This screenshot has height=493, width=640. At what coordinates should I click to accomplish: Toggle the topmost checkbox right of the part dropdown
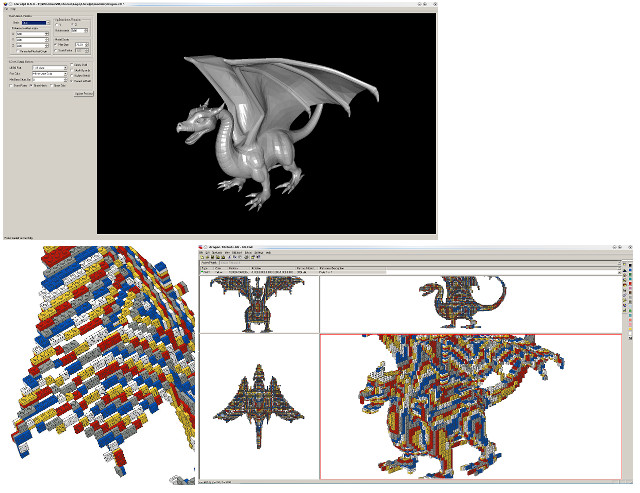coord(72,64)
